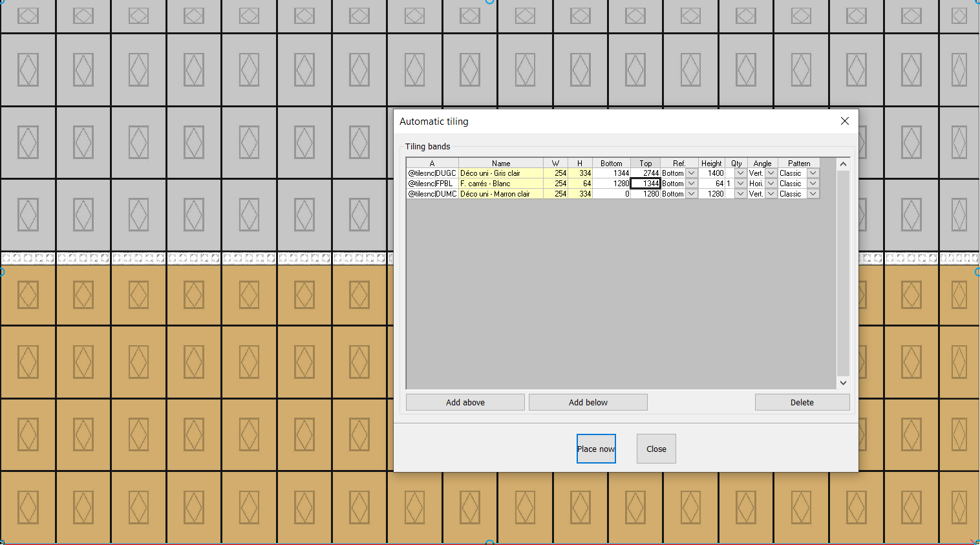Image resolution: width=980 pixels, height=545 pixels.
Task: Click Add below button
Action: [x=588, y=402]
